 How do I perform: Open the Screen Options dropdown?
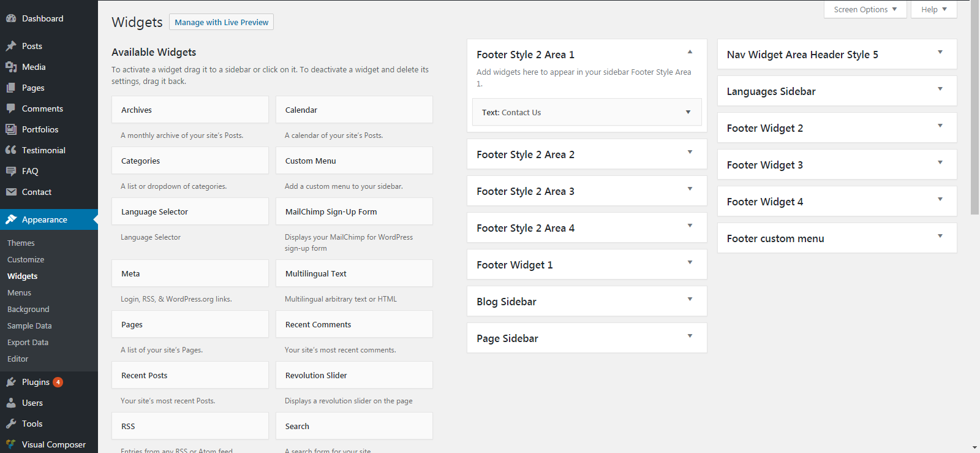tap(865, 9)
